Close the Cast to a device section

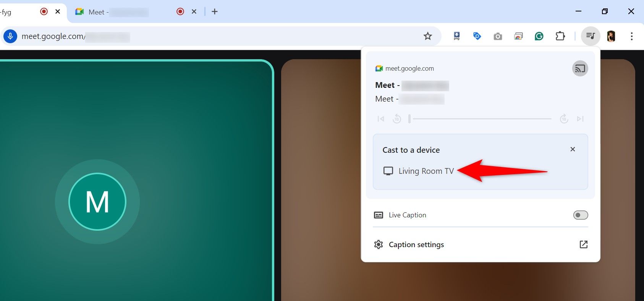572,149
